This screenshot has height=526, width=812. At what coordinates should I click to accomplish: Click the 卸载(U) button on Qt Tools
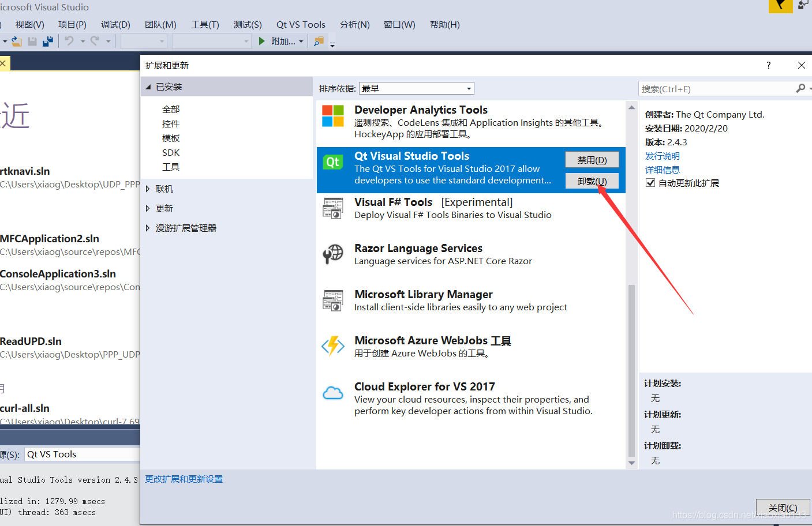592,181
